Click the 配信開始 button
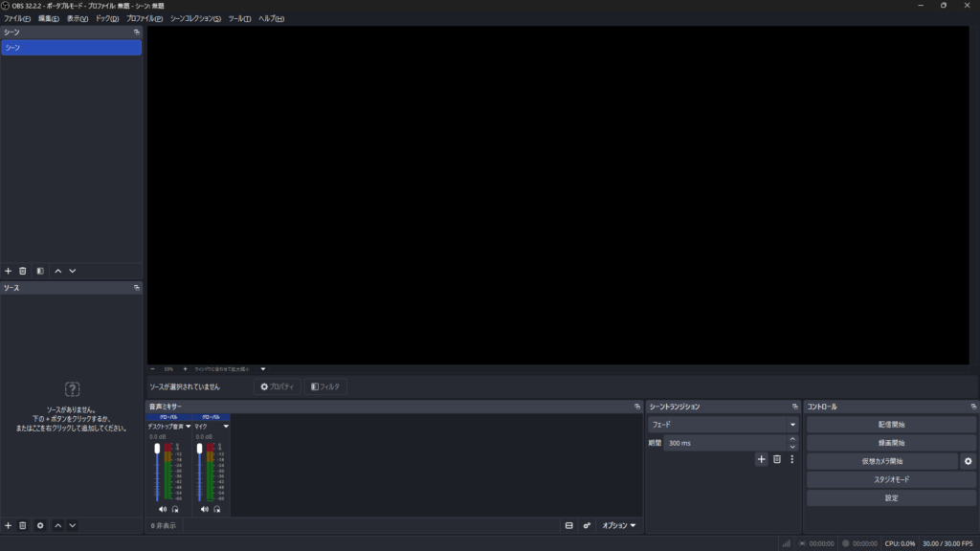Screen dimensions: 980x551 tap(891, 425)
